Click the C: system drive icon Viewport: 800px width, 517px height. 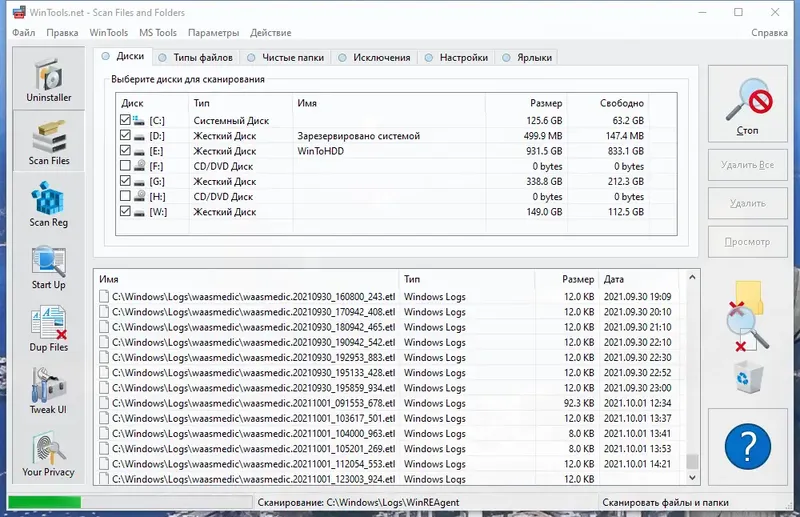(139, 120)
